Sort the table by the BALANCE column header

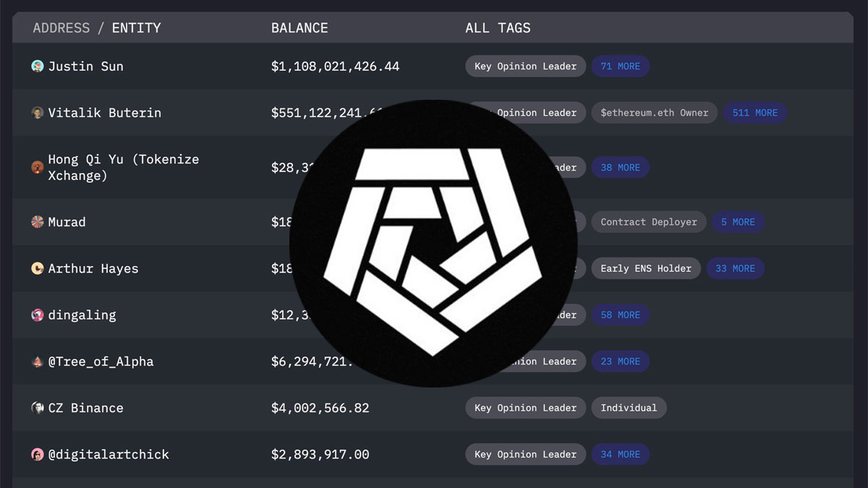[299, 27]
